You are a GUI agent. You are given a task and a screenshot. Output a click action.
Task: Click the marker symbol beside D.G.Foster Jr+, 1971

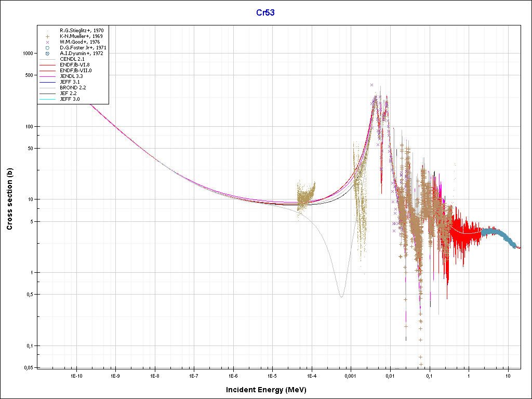(x=47, y=48)
